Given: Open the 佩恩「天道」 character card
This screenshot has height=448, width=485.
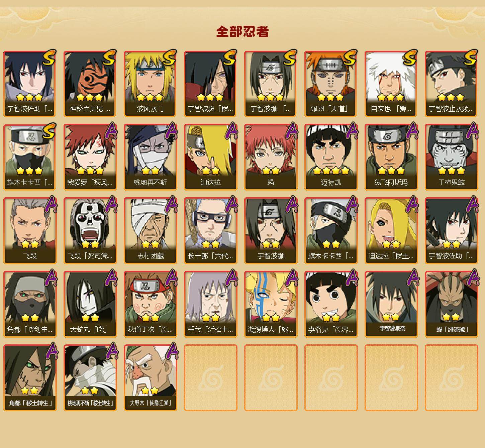Looking at the screenshot, I should coord(331,84).
